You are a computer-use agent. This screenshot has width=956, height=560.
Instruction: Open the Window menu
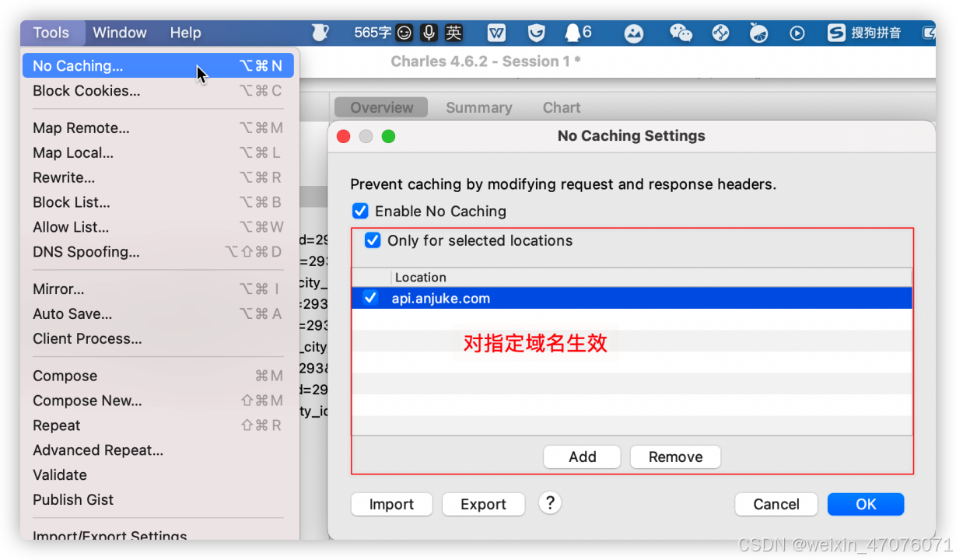point(120,33)
